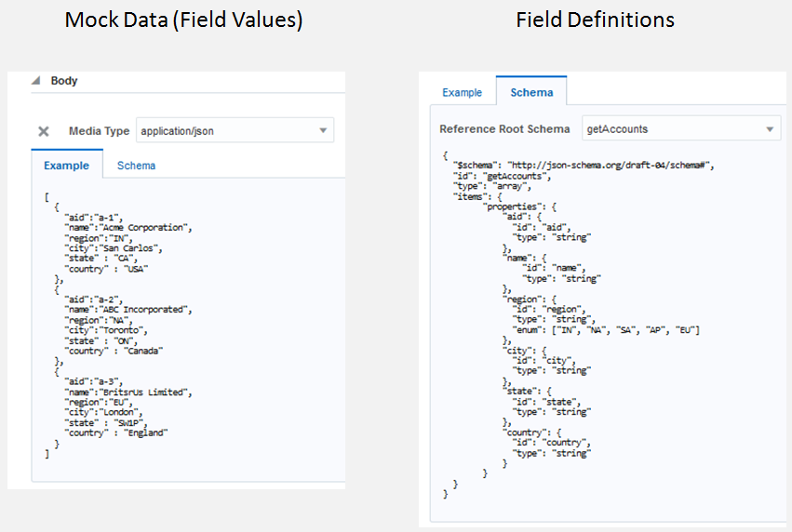Image resolution: width=792 pixels, height=532 pixels.
Task: Expand the Reference Root Schema getAccounts dropdown
Action: click(x=680, y=129)
